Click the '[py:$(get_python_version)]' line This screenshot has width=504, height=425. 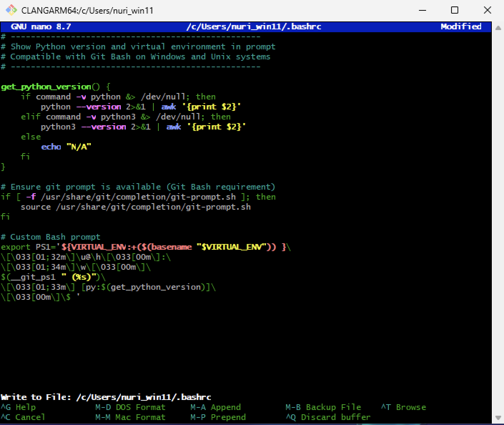tap(108, 287)
